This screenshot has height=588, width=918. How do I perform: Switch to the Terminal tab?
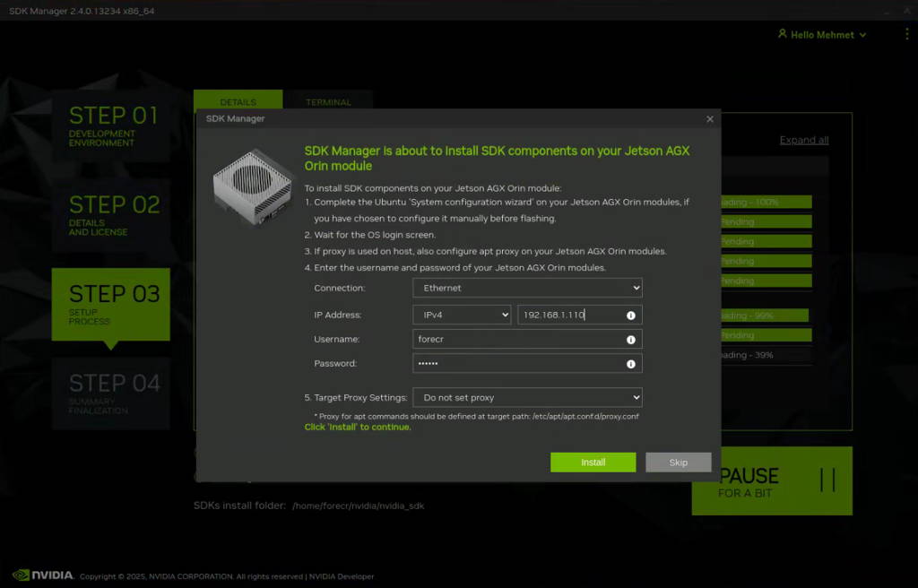328,102
